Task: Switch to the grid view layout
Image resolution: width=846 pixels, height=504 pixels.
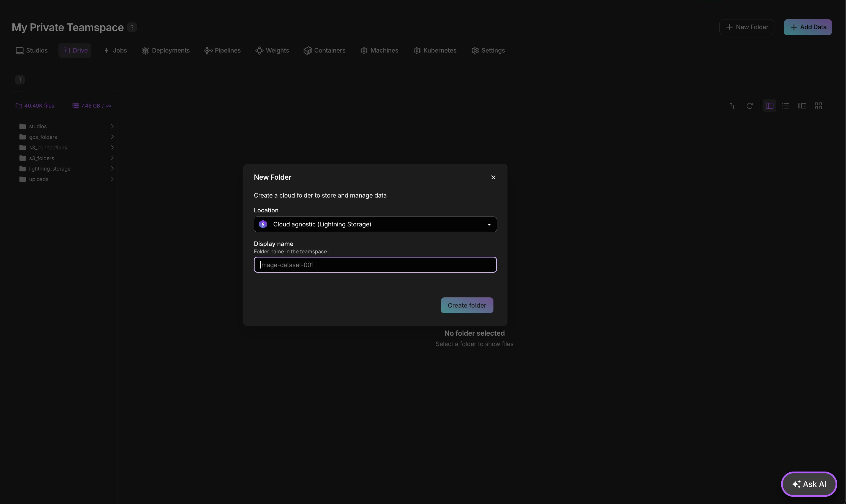Action: tap(818, 106)
